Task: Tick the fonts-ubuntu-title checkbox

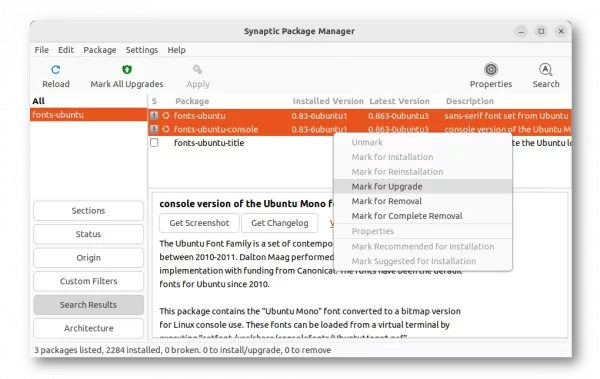Action: [154, 142]
